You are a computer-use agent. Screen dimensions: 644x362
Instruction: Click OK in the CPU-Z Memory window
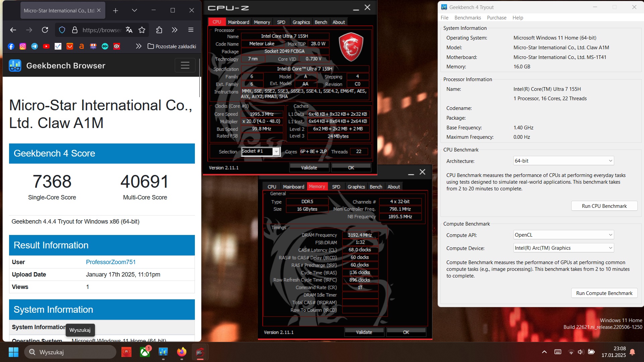pyautogui.click(x=406, y=332)
